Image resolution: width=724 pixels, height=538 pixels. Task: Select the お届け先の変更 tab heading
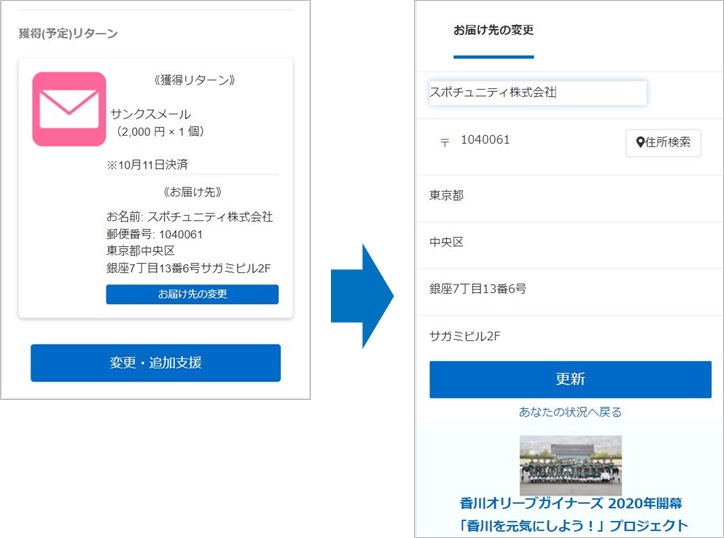494,30
